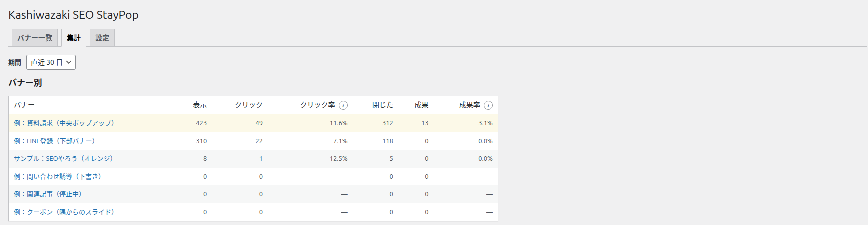
Task: Click the 成果率 column header text
Action: pyautogui.click(x=469, y=105)
